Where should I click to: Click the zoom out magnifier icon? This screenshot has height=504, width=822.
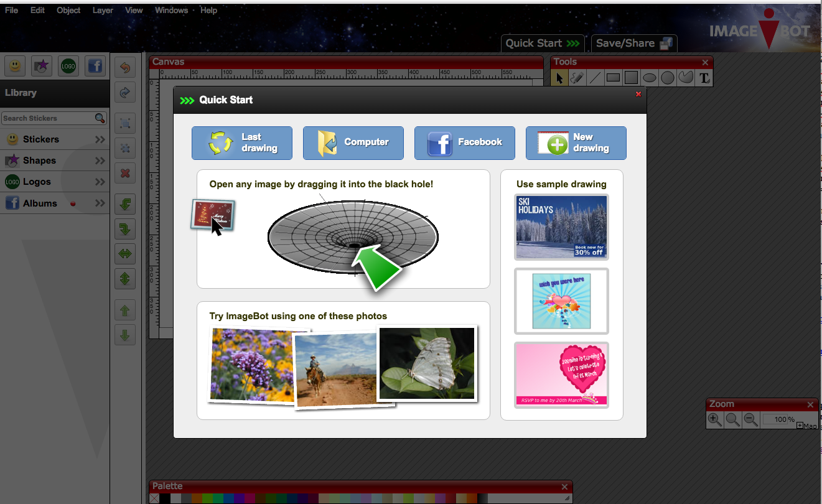click(x=751, y=420)
